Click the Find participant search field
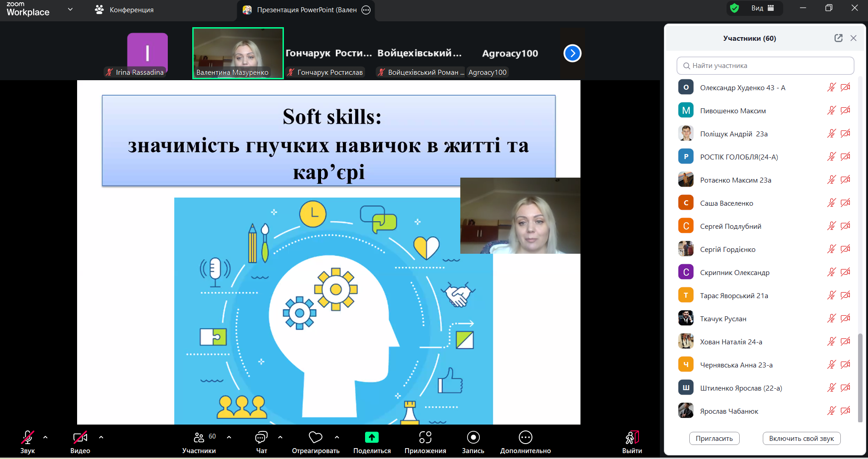Viewport: 868px width, 459px height. tap(765, 66)
